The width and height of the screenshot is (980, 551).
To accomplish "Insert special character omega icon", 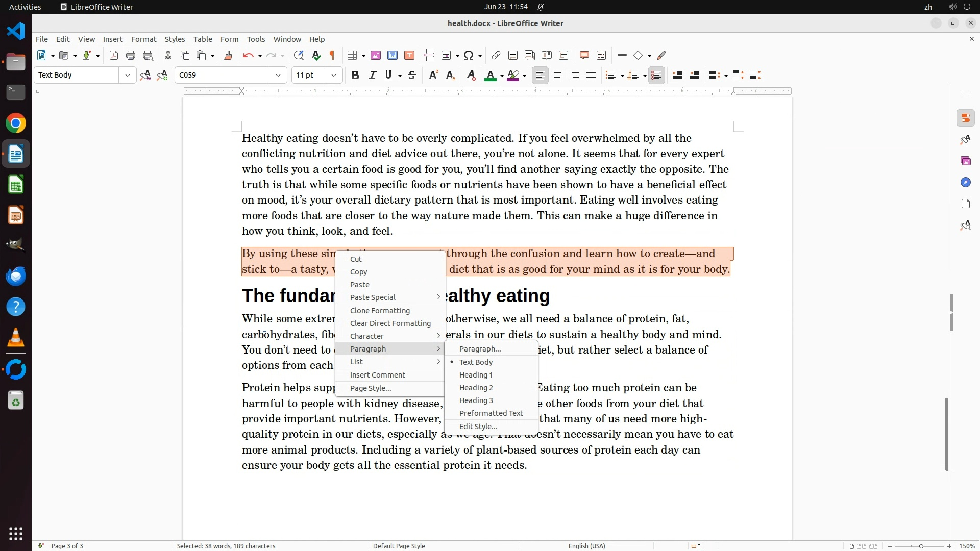I will click(x=469, y=55).
